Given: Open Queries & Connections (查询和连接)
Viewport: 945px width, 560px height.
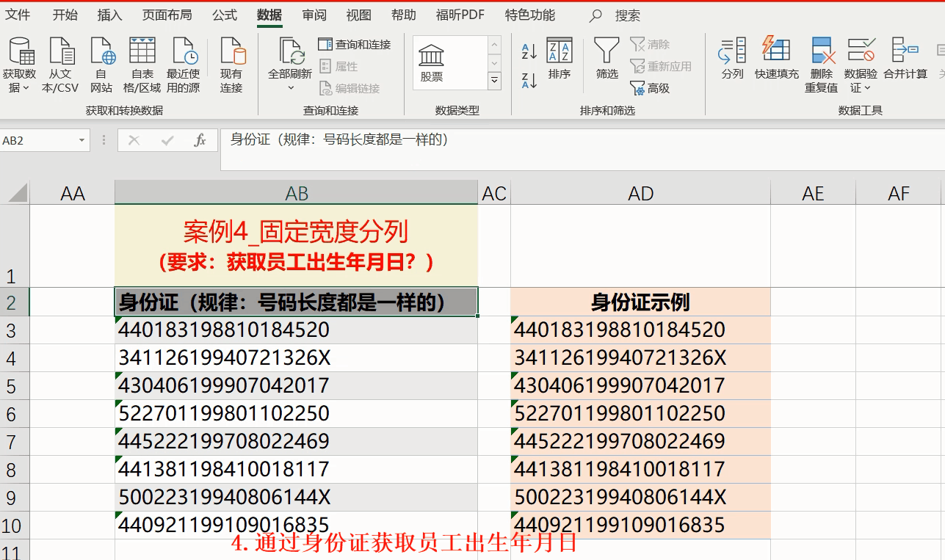Looking at the screenshot, I should [355, 45].
